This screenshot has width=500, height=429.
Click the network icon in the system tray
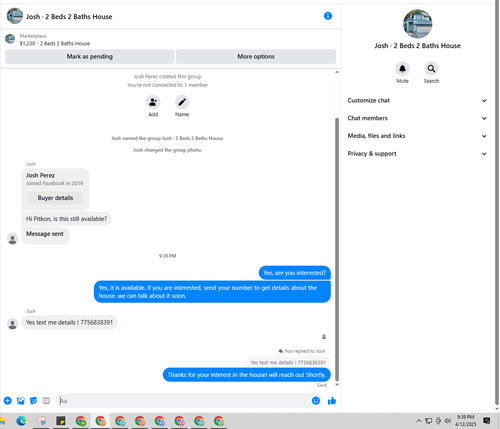(x=429, y=421)
